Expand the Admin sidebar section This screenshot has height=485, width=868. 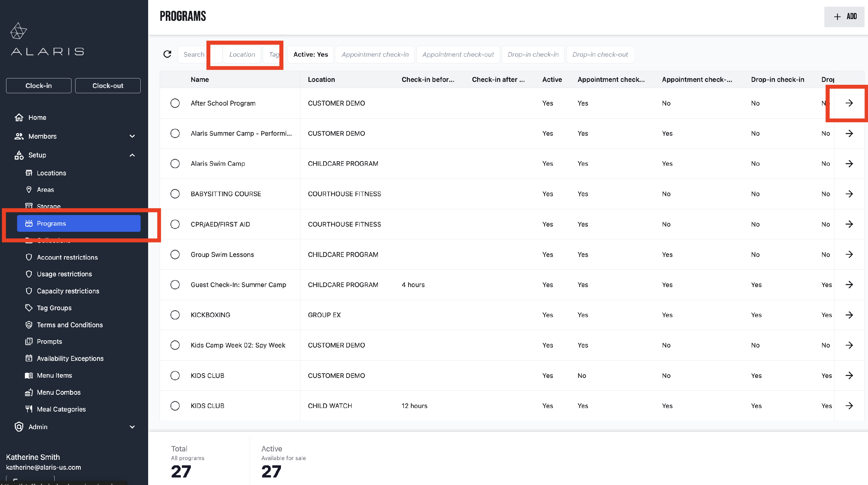pos(132,427)
